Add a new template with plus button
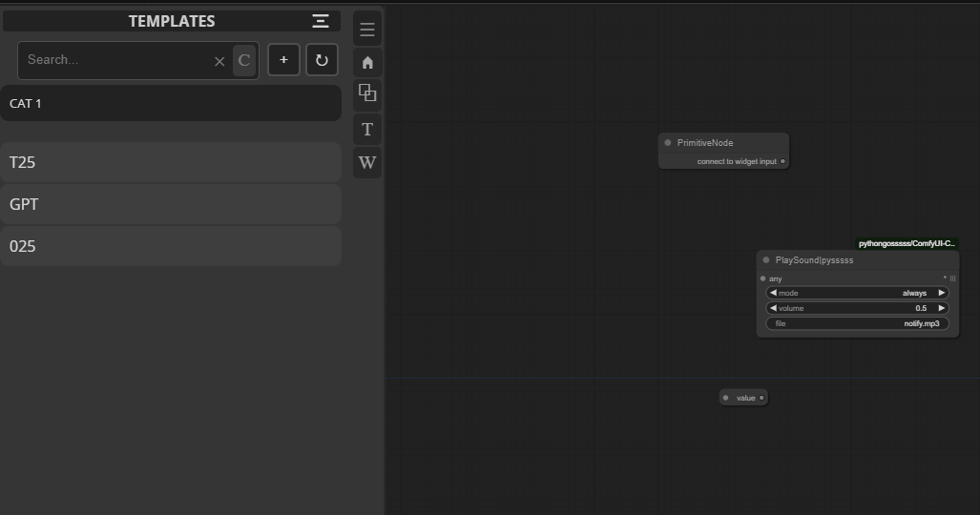The image size is (980, 515). pyautogui.click(x=283, y=60)
